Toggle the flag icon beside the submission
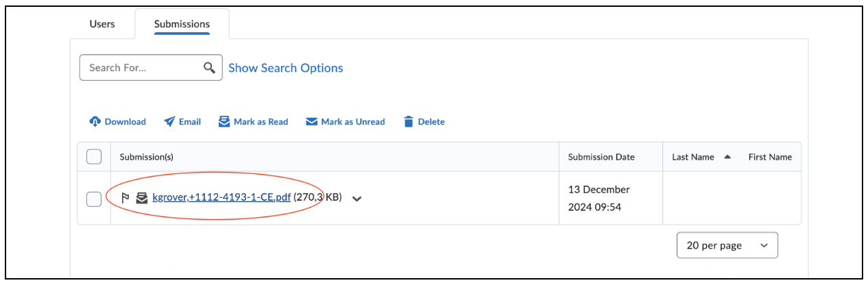The height and width of the screenshot is (285, 868). [125, 198]
